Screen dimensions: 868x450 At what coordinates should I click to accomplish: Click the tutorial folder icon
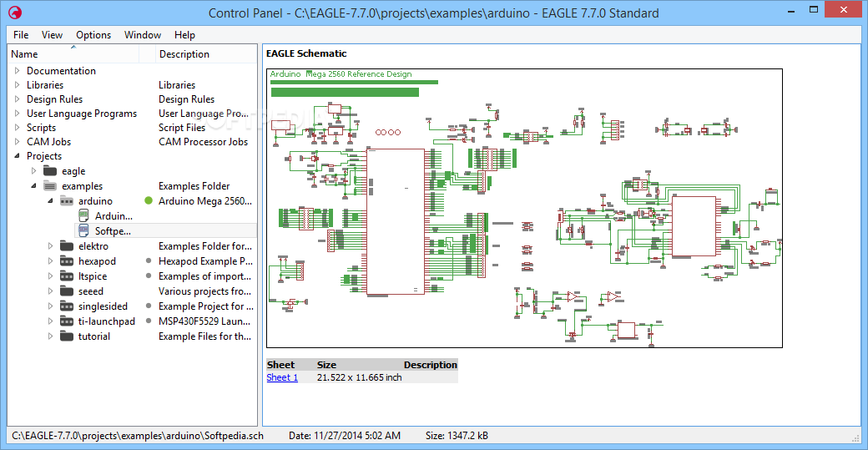pyautogui.click(x=67, y=336)
